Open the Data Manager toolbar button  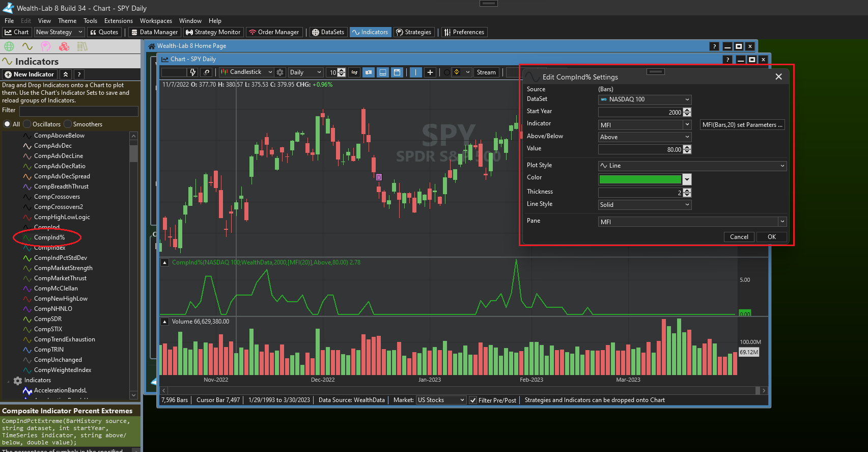tap(154, 32)
